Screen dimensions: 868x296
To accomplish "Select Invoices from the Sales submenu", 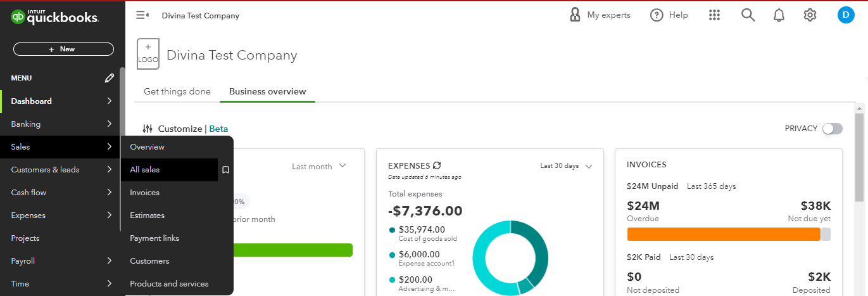I will click(x=145, y=193).
